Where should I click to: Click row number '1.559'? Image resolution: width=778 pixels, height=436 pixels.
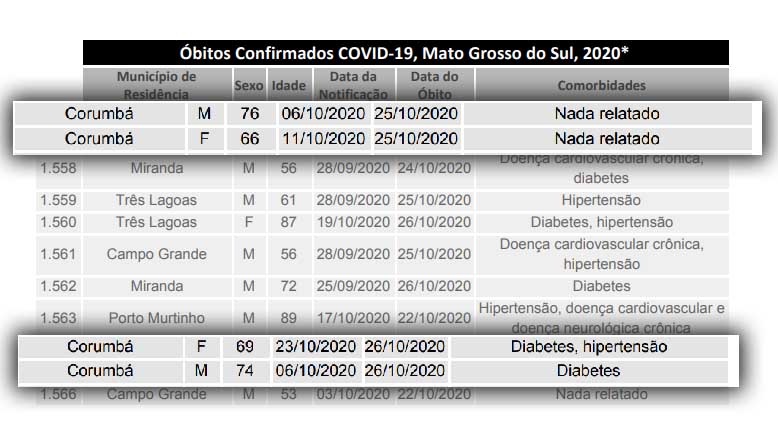pos(58,200)
